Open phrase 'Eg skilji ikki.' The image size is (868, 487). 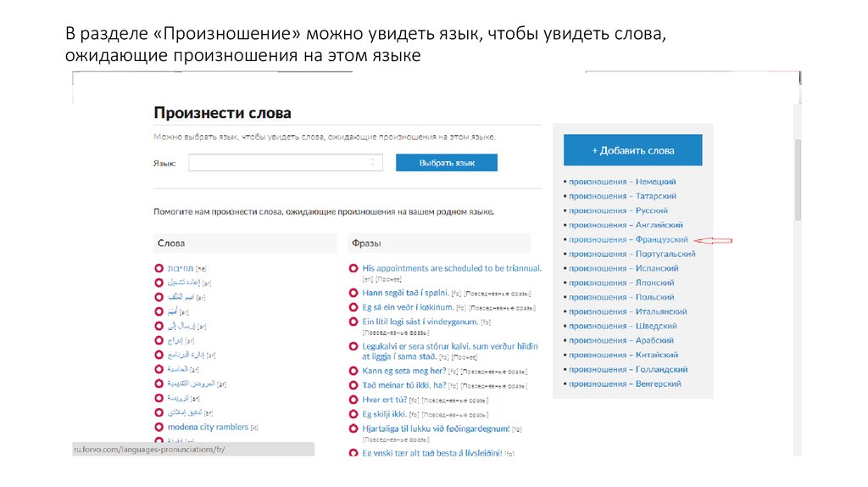[385, 414]
